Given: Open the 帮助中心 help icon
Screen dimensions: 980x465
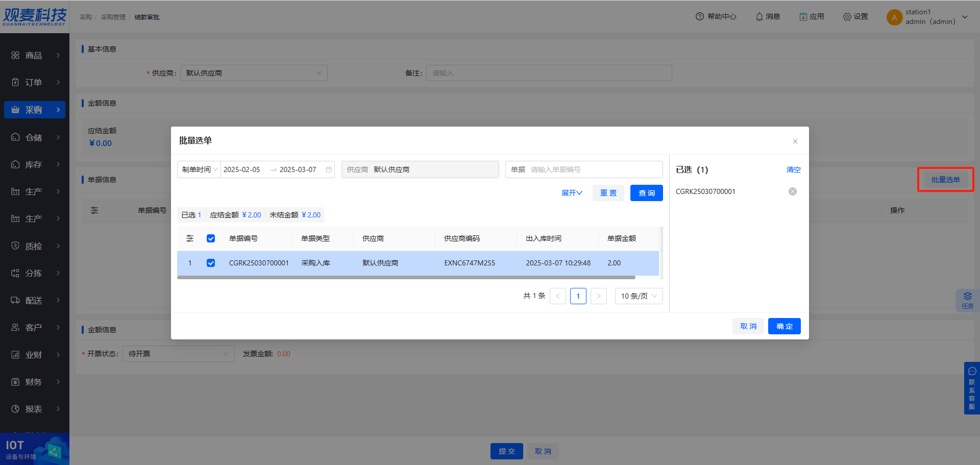Looking at the screenshot, I should [x=700, y=16].
